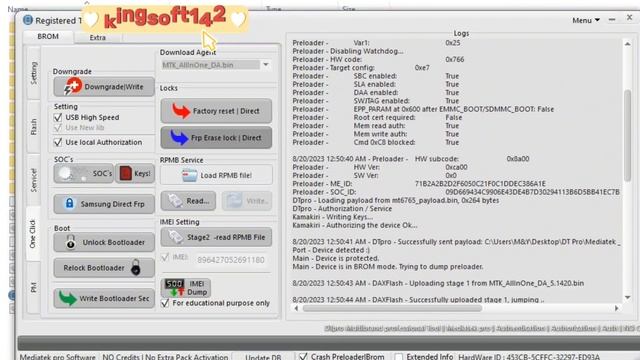Click the Samsung Direct Frp lock icon
The width and height of the screenshot is (640, 360).
coord(69,203)
